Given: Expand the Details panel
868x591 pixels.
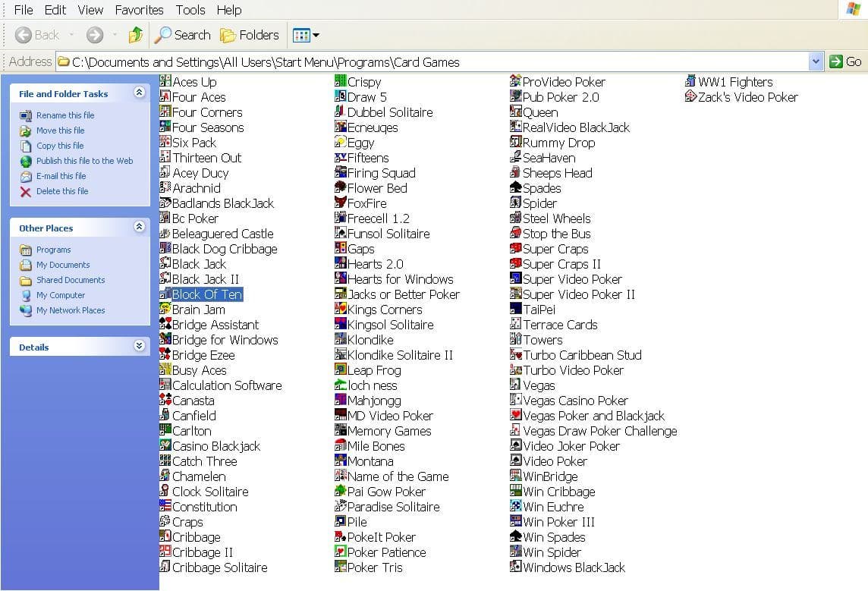Looking at the screenshot, I should [x=140, y=346].
